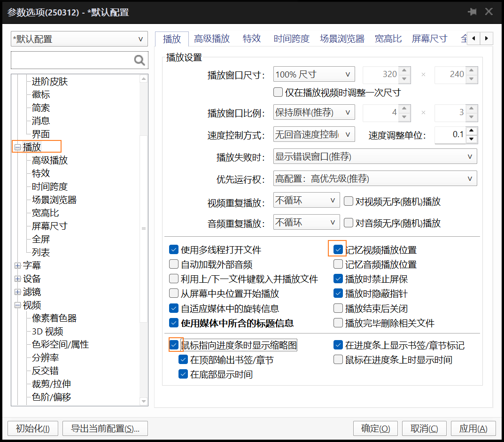This screenshot has width=504, height=442.
Task: Open the 播放失败时 dropdown
Action: pyautogui.click(x=375, y=156)
